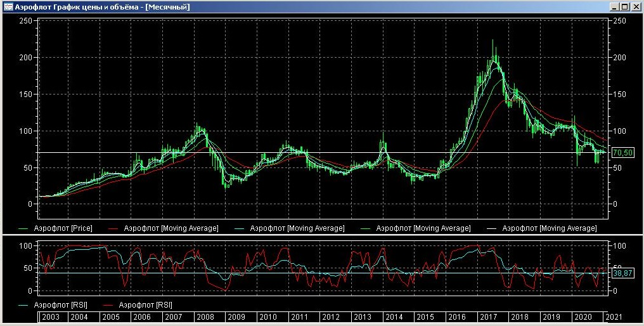Click the 2018 year label on time axis

pyautogui.click(x=520, y=317)
